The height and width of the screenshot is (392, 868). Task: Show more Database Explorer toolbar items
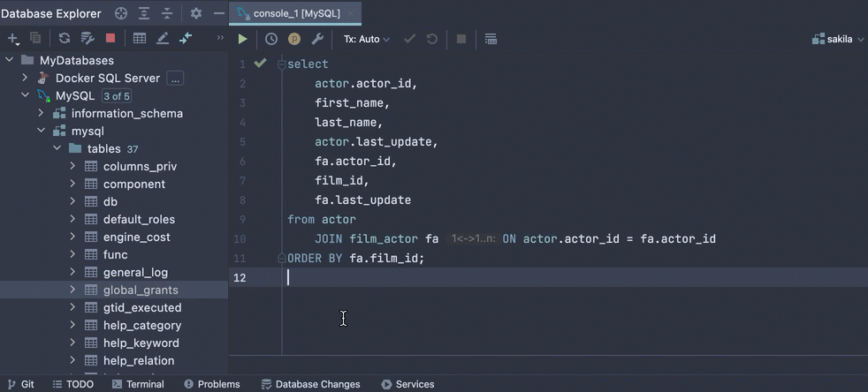(x=220, y=38)
